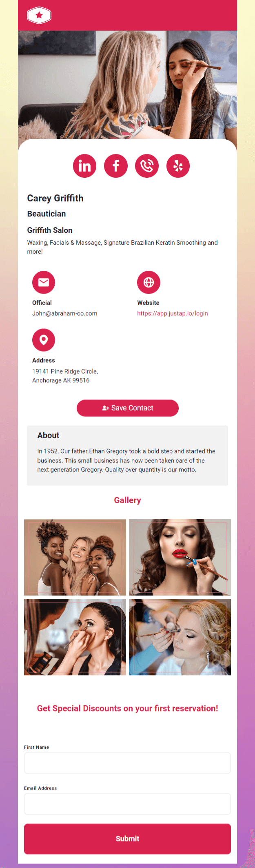Submit the reservation discount form
Viewport: 255px width, 868px height.
coord(127,839)
